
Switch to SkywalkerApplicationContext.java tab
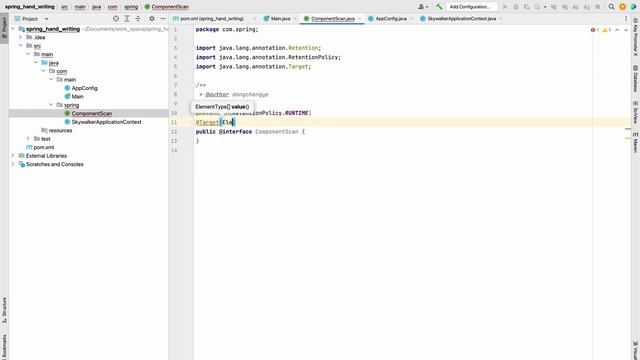click(x=461, y=19)
